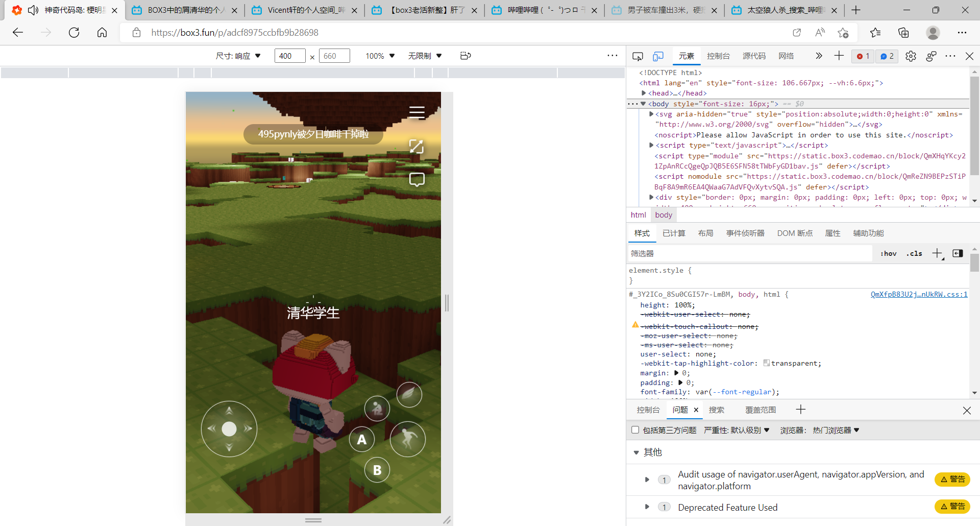Expand the margin CSS property

tap(676, 373)
